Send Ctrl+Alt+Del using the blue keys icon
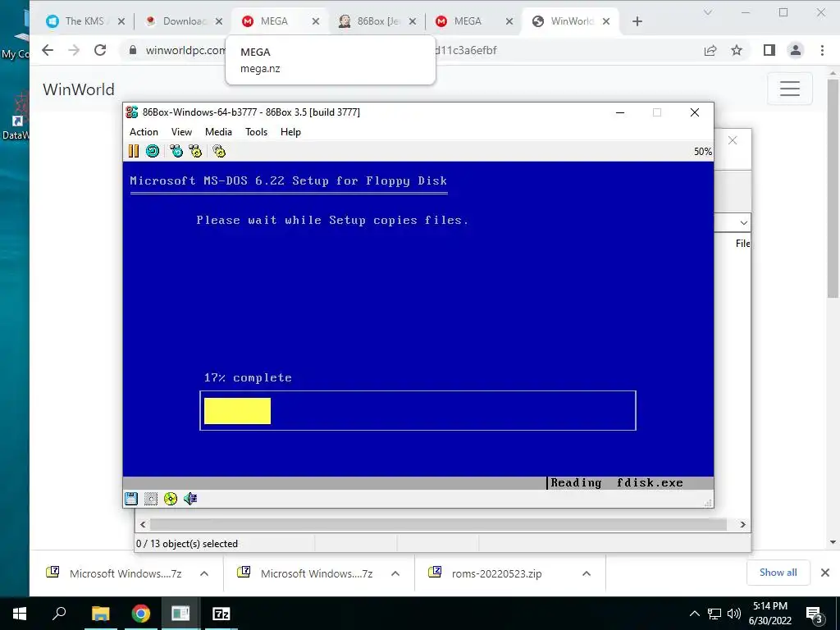 (176, 151)
